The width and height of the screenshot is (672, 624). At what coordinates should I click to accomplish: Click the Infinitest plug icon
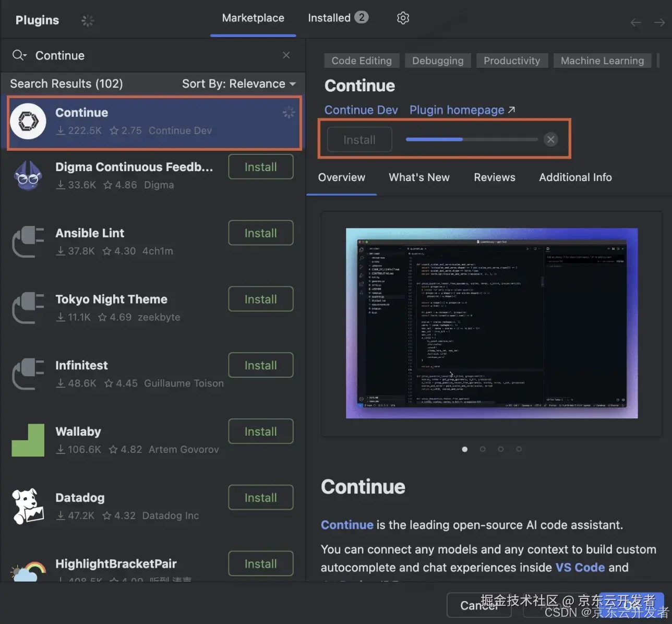tap(28, 374)
